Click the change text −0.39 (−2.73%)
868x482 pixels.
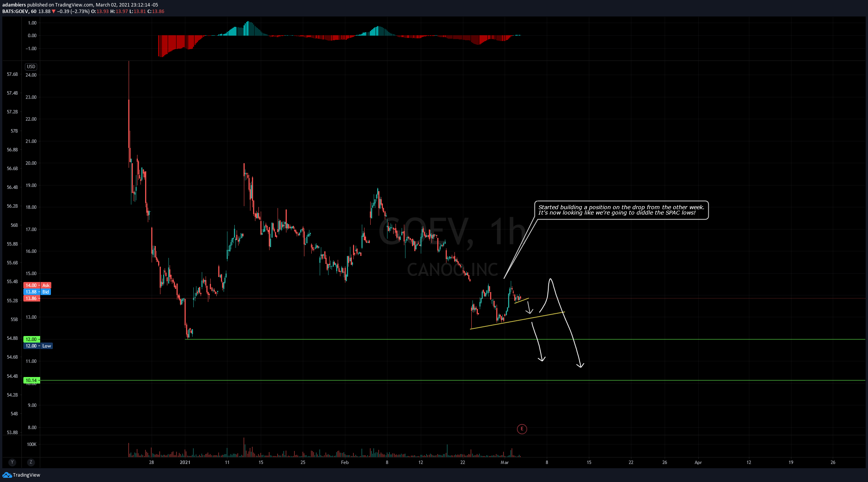(x=74, y=11)
